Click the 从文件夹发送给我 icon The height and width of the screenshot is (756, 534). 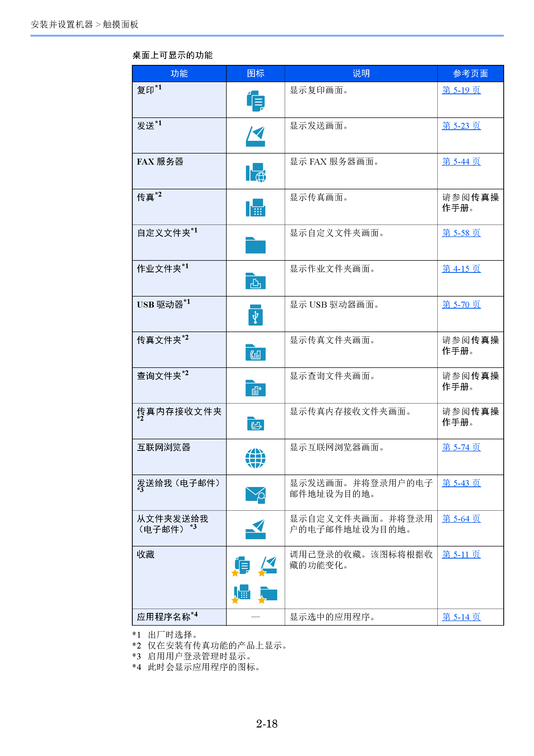256,529
